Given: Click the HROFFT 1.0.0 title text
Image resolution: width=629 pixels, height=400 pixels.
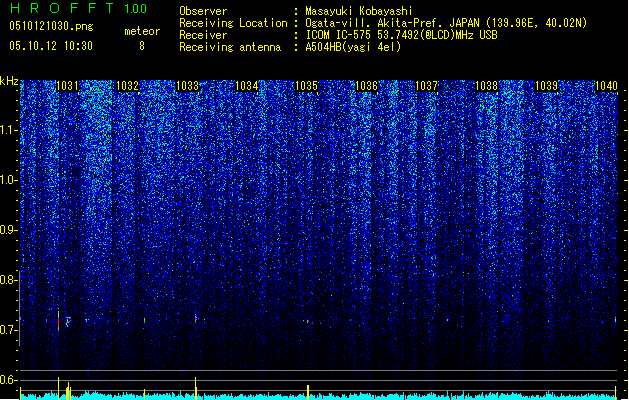Looking at the screenshot, I should 78,8.
